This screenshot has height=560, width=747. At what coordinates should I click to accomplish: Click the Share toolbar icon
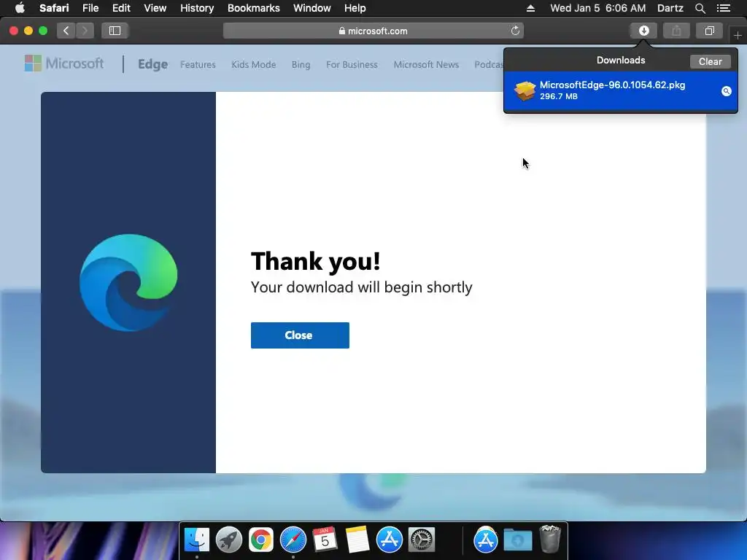tap(676, 31)
